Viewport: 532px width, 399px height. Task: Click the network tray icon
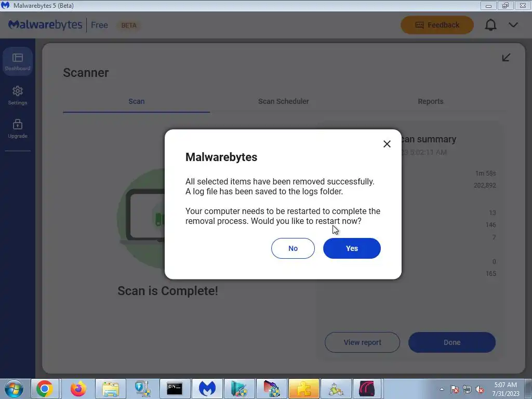click(467, 390)
